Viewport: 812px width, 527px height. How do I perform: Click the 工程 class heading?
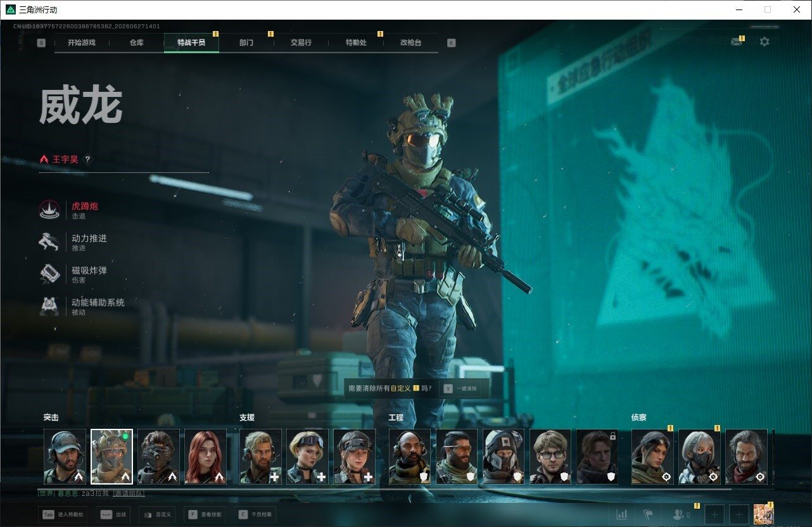[396, 418]
